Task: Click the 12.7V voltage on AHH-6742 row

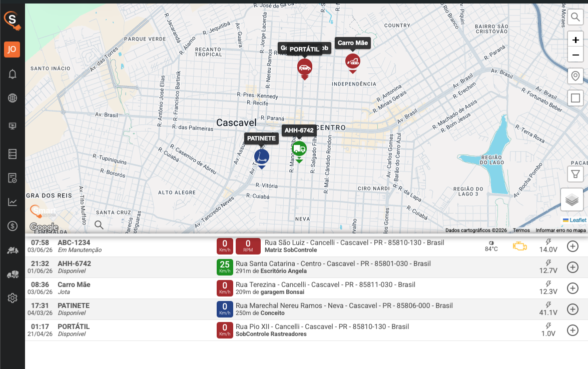Action: pos(548,267)
